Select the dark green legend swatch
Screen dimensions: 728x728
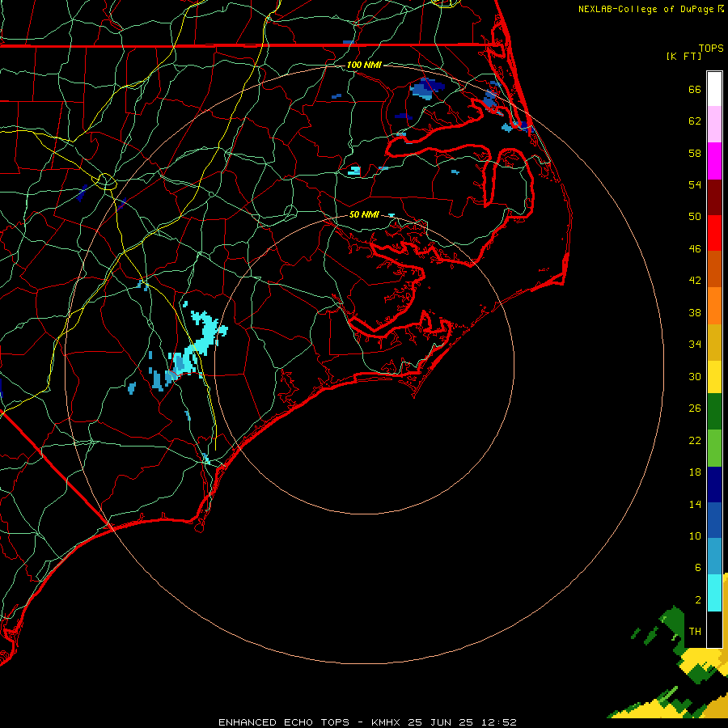(714, 412)
